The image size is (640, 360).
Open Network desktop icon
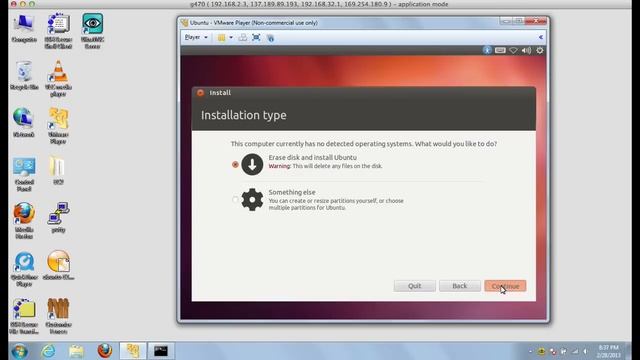[23, 123]
